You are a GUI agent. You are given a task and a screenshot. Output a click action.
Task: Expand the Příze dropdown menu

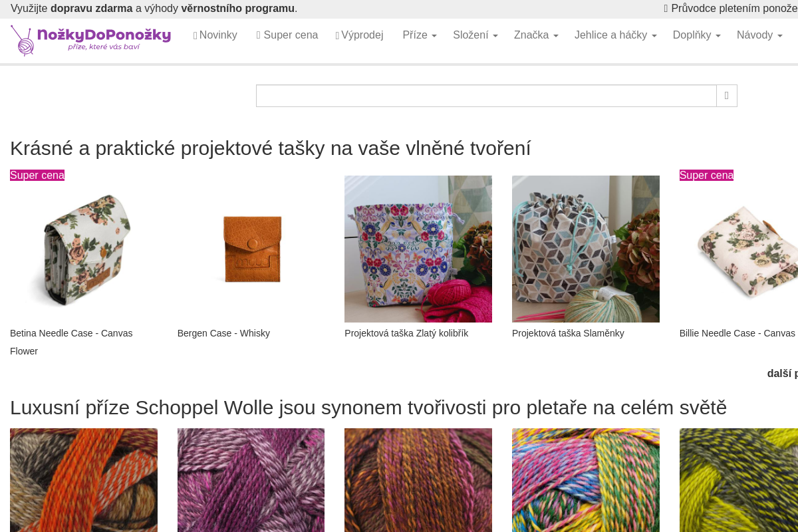(x=420, y=35)
